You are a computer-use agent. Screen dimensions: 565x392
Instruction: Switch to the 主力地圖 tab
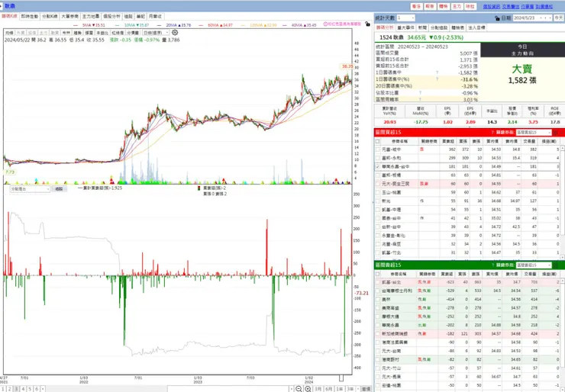tap(91, 17)
